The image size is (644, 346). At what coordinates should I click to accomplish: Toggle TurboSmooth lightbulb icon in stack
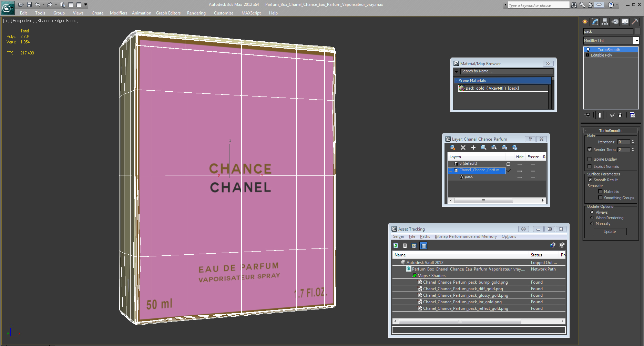tap(588, 50)
